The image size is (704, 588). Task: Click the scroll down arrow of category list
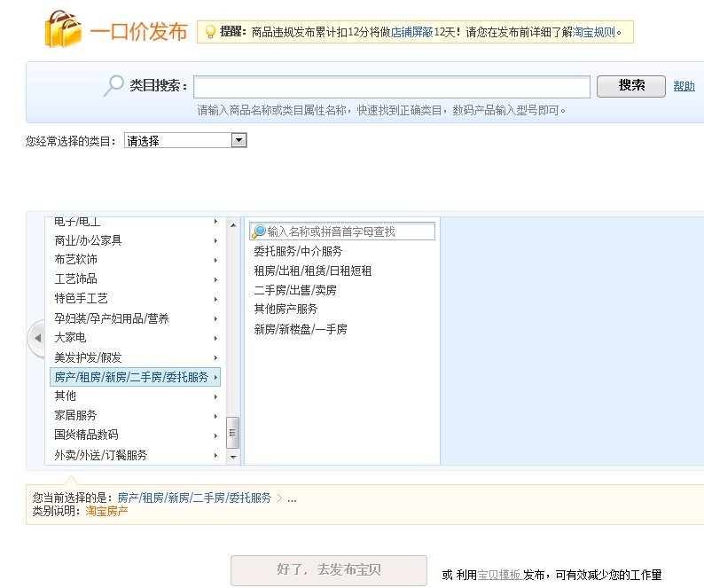(x=233, y=457)
